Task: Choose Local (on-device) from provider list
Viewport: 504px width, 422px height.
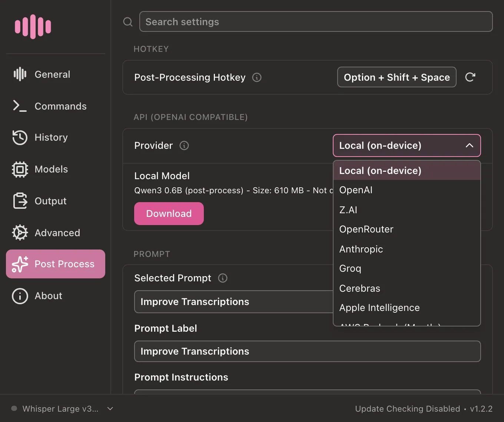Action: [x=407, y=171]
